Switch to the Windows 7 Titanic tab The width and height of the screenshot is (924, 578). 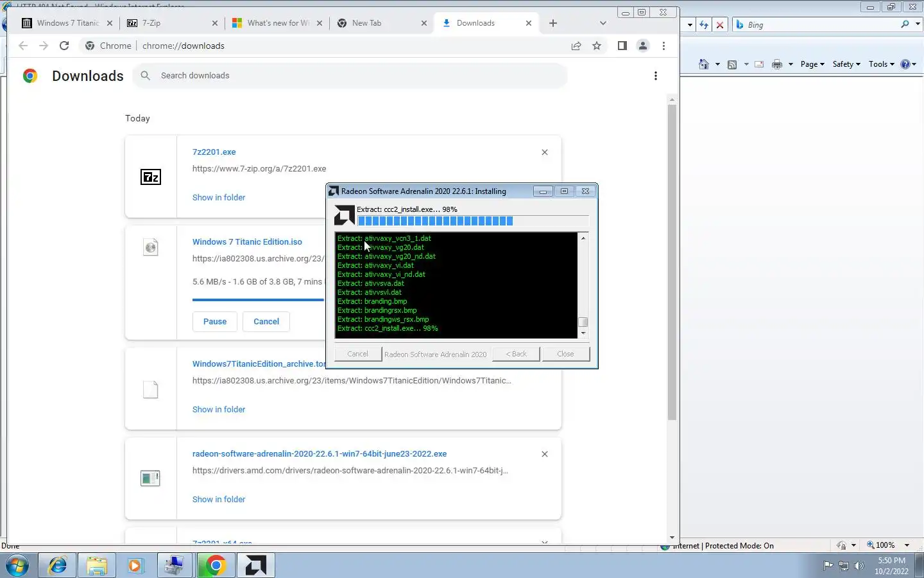pos(67,23)
